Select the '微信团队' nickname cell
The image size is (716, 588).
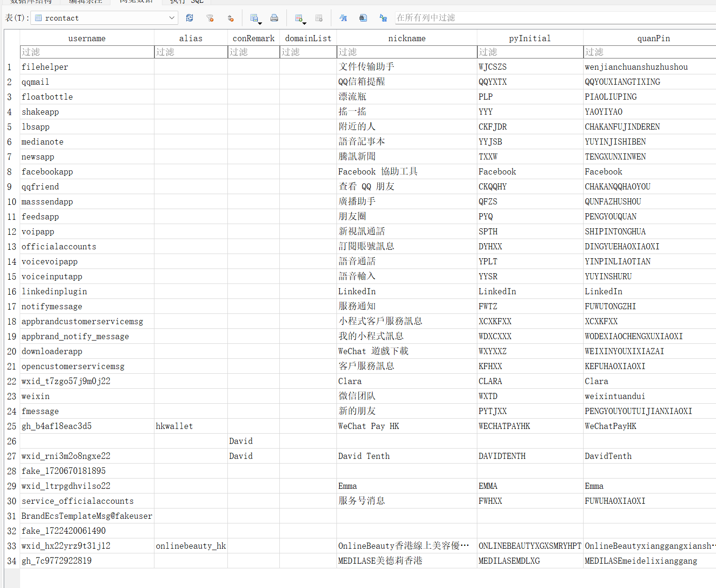pyautogui.click(x=407, y=396)
